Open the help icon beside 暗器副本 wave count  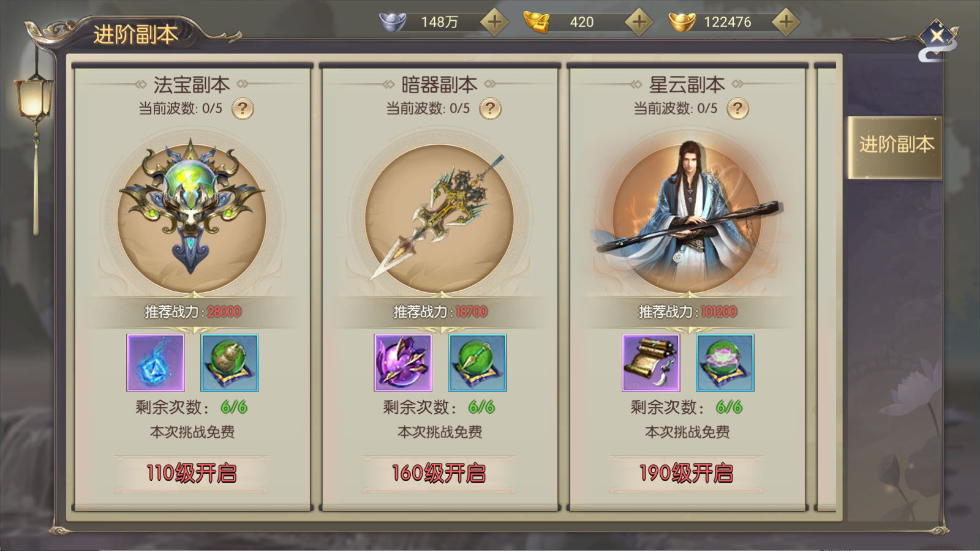click(x=490, y=109)
